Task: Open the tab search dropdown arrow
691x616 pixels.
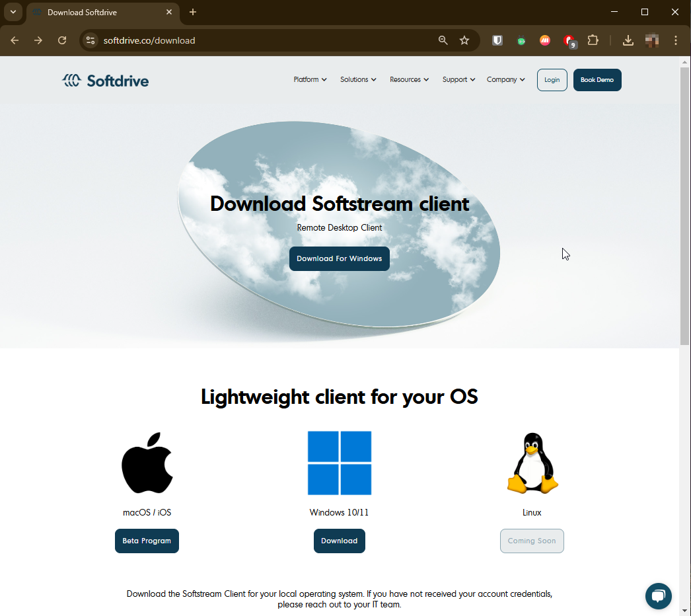Action: [x=13, y=12]
